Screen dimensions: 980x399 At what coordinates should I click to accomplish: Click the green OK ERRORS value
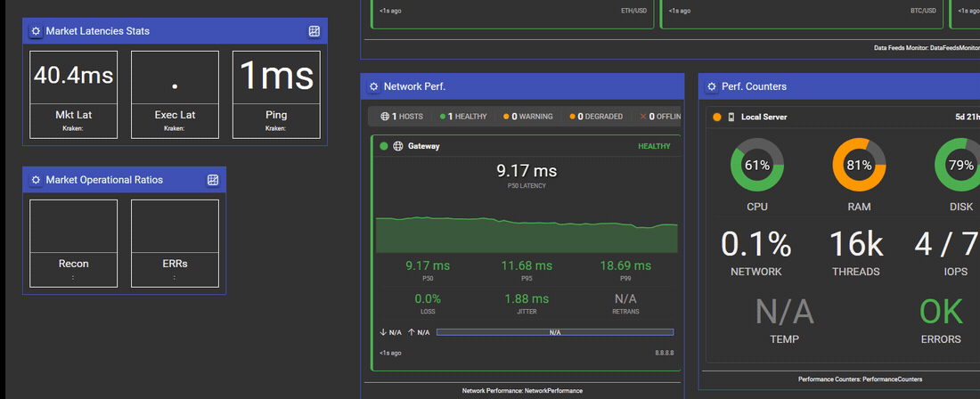[x=941, y=312]
